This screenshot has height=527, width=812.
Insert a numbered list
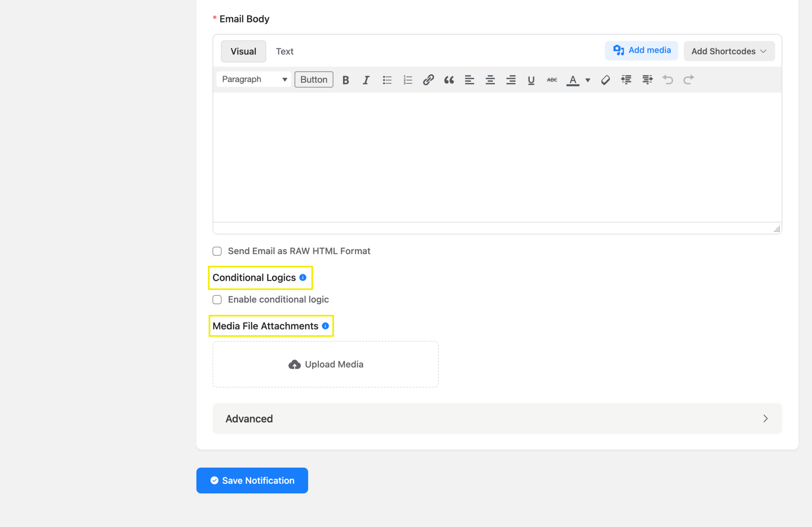tap(407, 80)
